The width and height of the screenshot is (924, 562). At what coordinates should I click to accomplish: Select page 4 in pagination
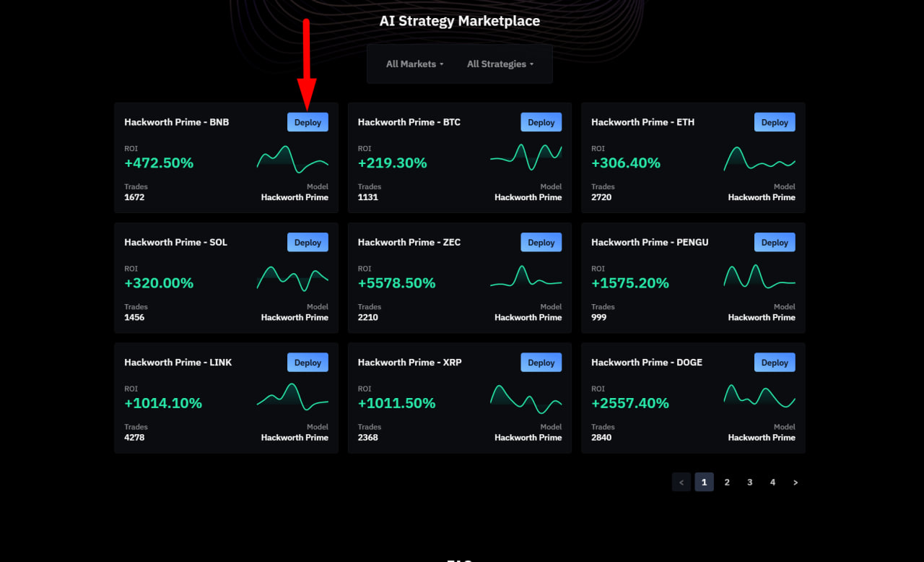772,482
